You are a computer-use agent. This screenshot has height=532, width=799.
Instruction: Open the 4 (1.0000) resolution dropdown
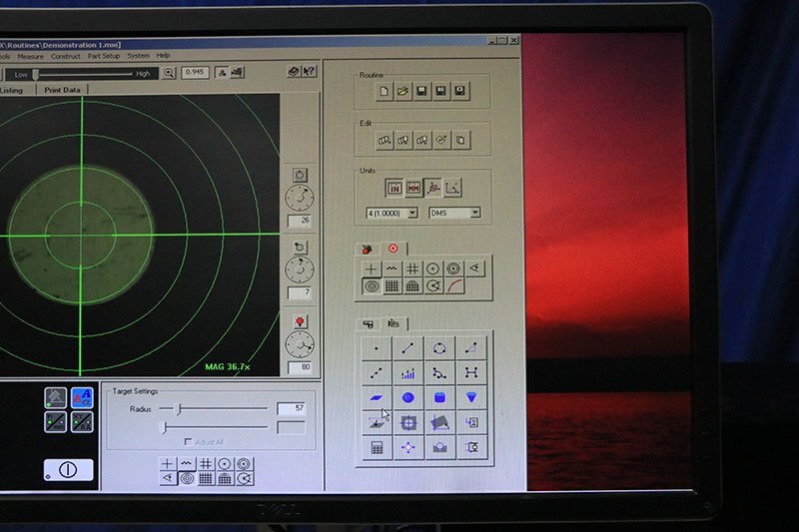(392, 213)
